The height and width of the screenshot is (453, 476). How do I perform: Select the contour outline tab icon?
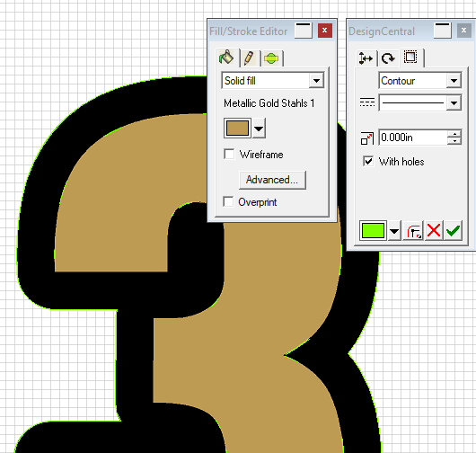(x=410, y=58)
